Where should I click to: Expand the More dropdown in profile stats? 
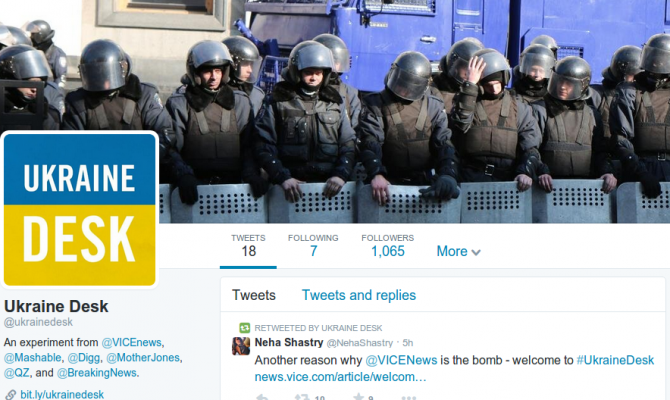click(458, 251)
